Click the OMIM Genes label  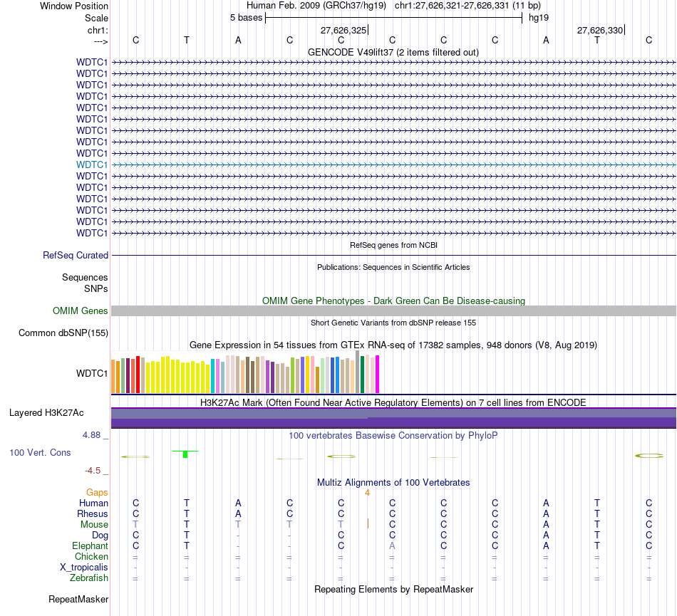coord(80,310)
